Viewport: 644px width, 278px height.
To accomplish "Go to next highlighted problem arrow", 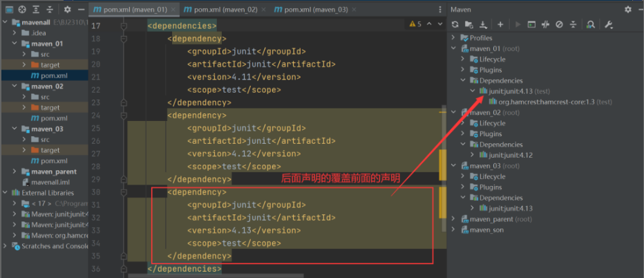I will click(x=440, y=24).
